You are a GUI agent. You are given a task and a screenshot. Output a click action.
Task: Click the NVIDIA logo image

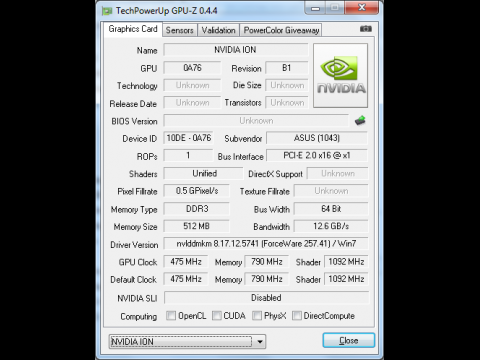click(340, 75)
